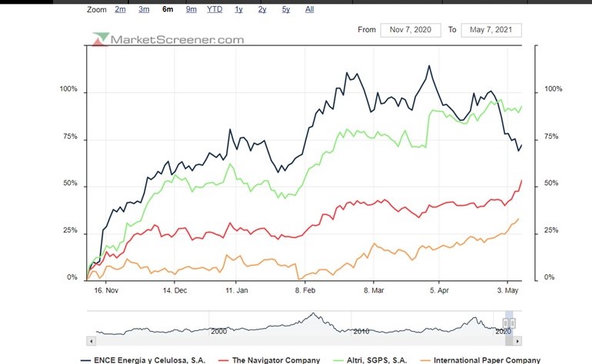Switch zoom range to 9m
The width and height of the screenshot is (592, 364).
tap(191, 9)
